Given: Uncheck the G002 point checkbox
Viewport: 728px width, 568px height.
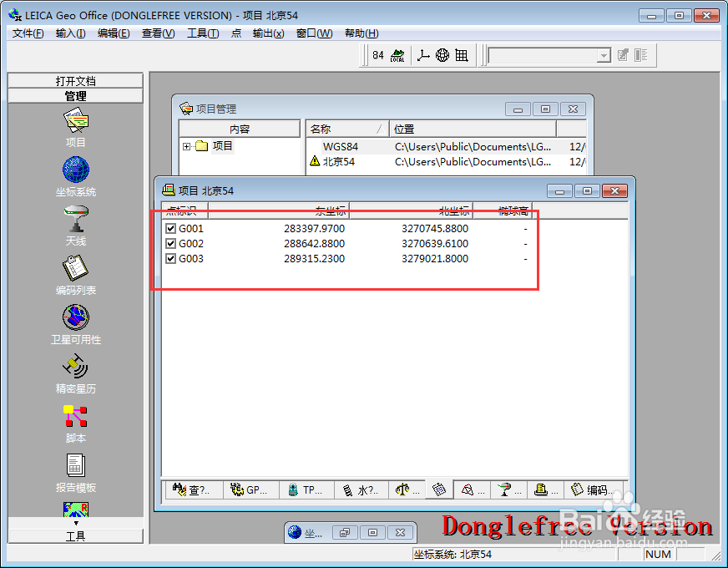Looking at the screenshot, I should (x=171, y=243).
